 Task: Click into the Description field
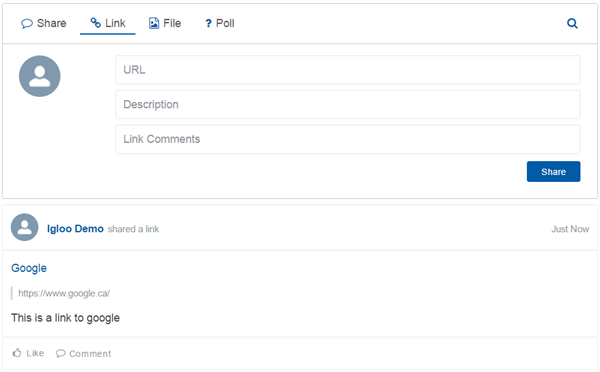coord(348,104)
